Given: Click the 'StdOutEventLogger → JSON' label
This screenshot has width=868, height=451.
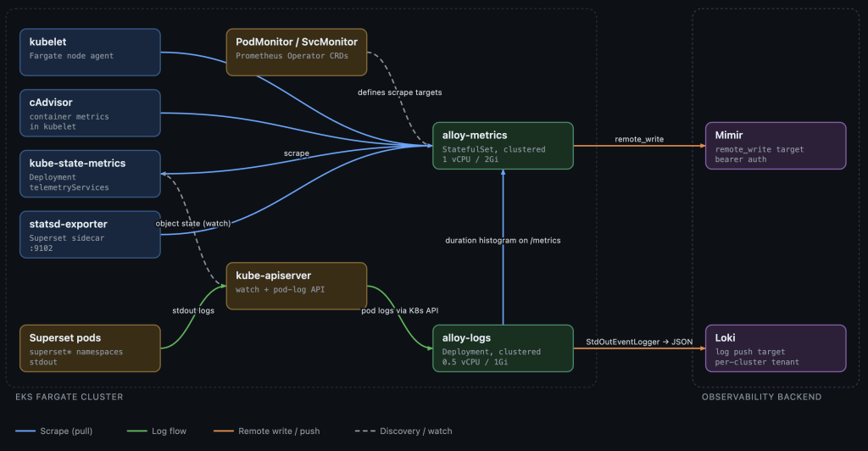Looking at the screenshot, I should (639, 342).
